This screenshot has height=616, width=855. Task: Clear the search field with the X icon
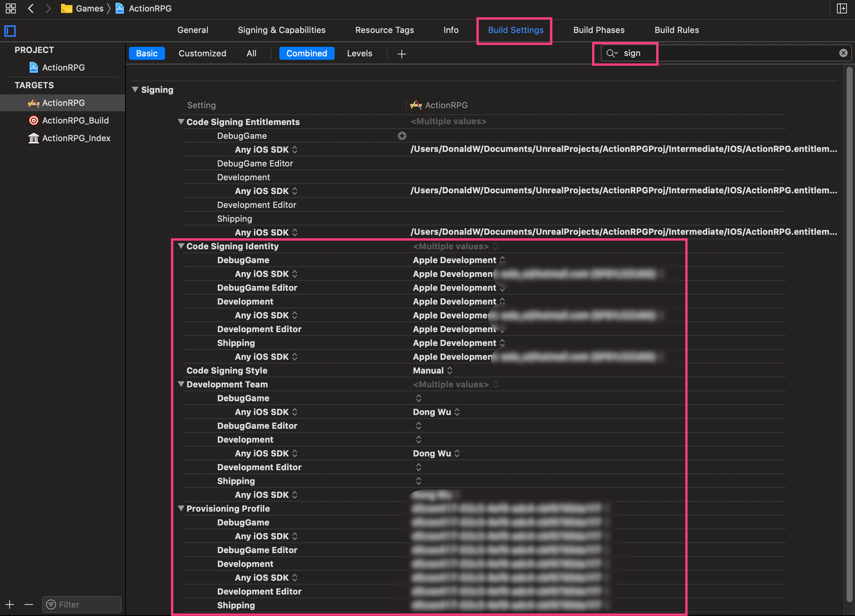(843, 53)
